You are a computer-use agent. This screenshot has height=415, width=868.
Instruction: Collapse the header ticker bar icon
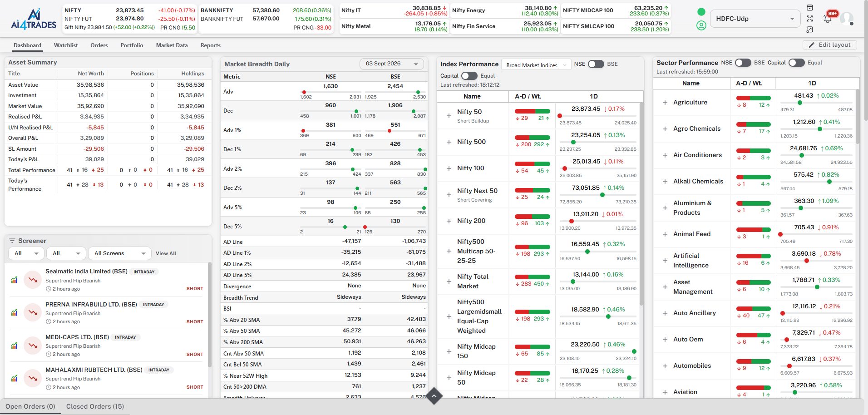point(810,8)
